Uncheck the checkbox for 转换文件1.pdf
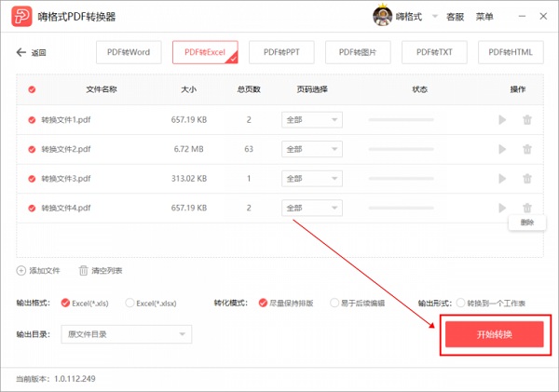559x392 pixels. point(33,120)
